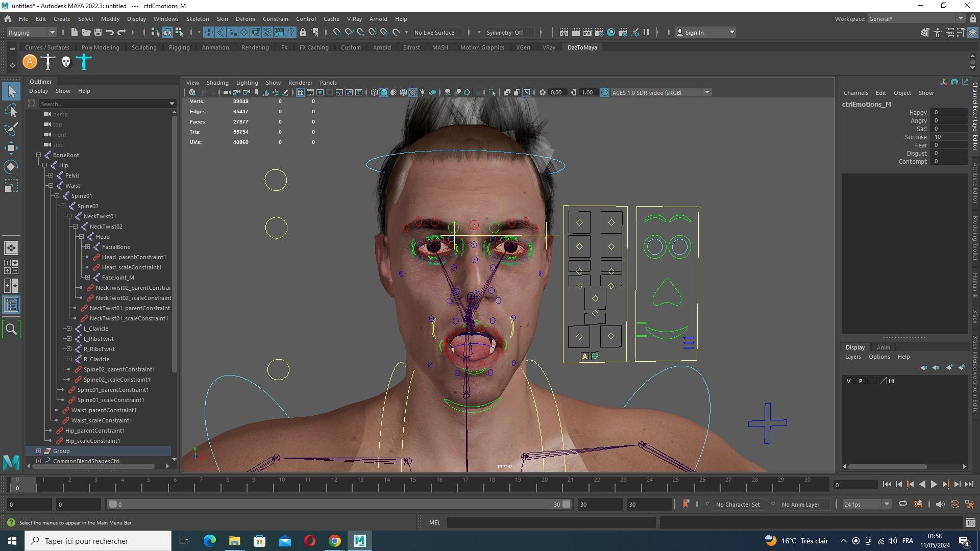The height and width of the screenshot is (551, 980).
Task: Open the Outliner via sidebar icon
Action: click(x=11, y=305)
